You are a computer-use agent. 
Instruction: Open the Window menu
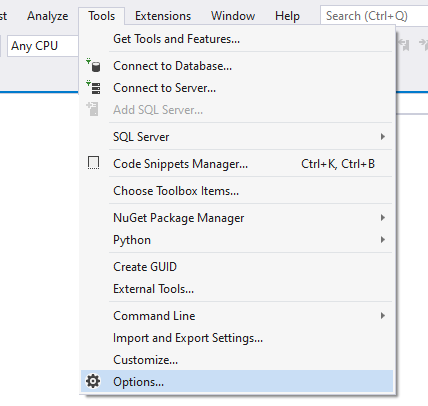click(x=233, y=16)
